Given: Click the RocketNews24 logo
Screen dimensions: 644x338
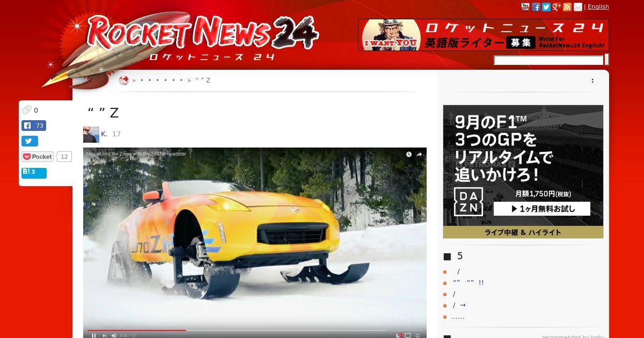Looking at the screenshot, I should [203, 36].
